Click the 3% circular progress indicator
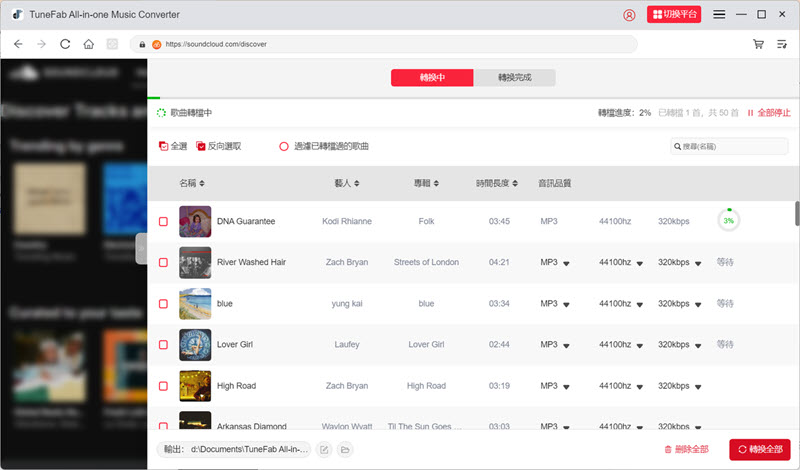The width and height of the screenshot is (800, 470). point(729,220)
